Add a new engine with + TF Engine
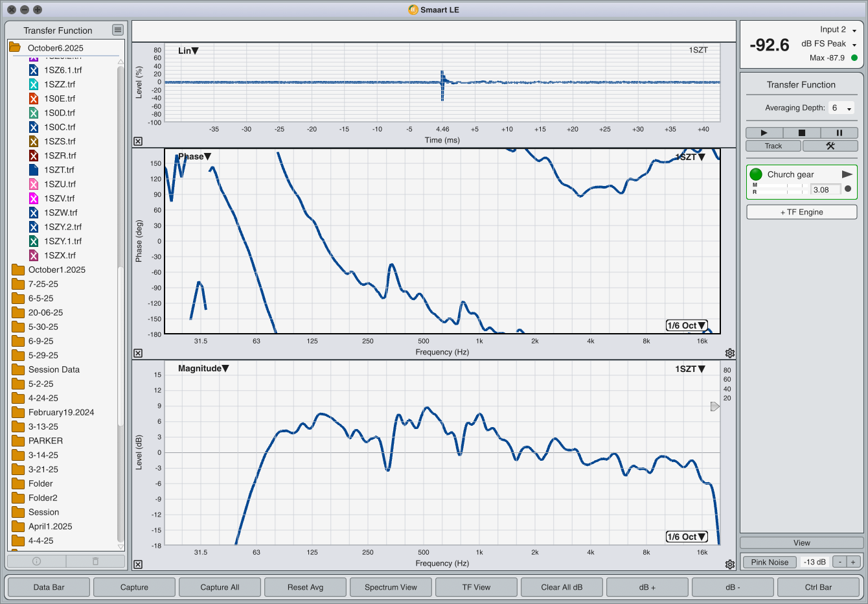Screen dimensions: 868x604 801,212
